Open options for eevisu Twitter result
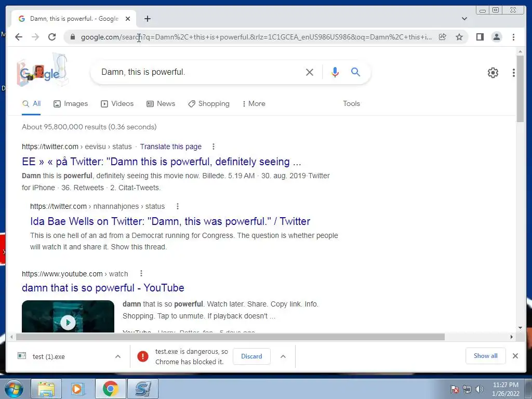 click(213, 147)
